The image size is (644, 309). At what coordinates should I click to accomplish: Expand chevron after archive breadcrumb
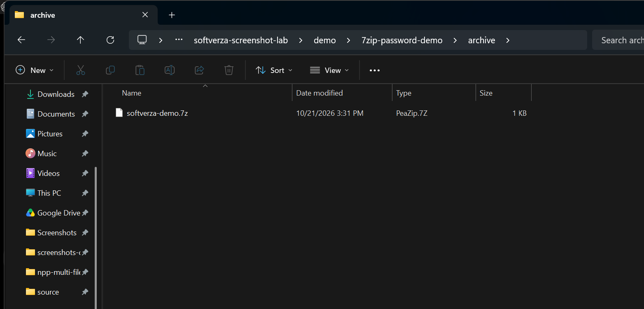pyautogui.click(x=508, y=40)
